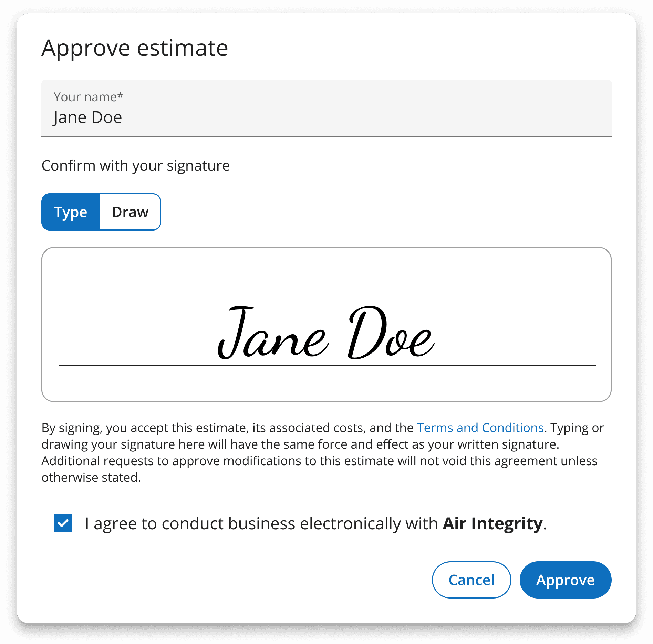The width and height of the screenshot is (653, 644).
Task: Cancel the estimate approval
Action: (471, 580)
